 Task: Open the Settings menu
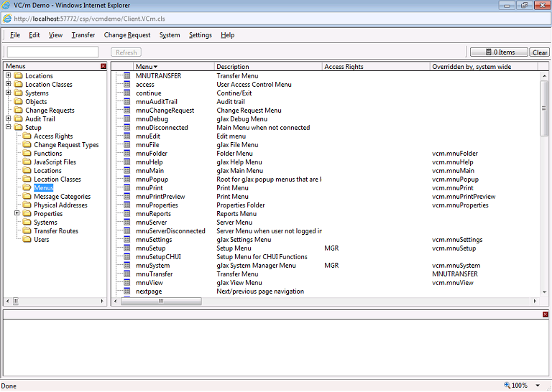point(201,35)
